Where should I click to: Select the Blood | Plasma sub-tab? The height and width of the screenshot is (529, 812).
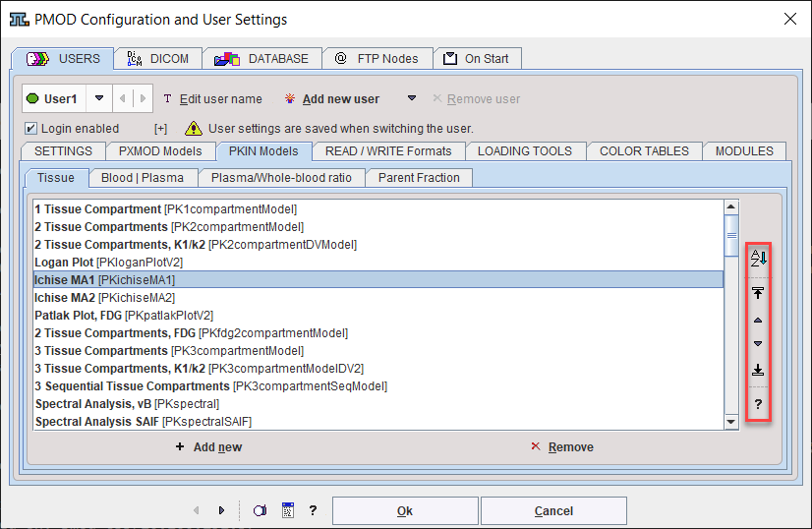(143, 178)
